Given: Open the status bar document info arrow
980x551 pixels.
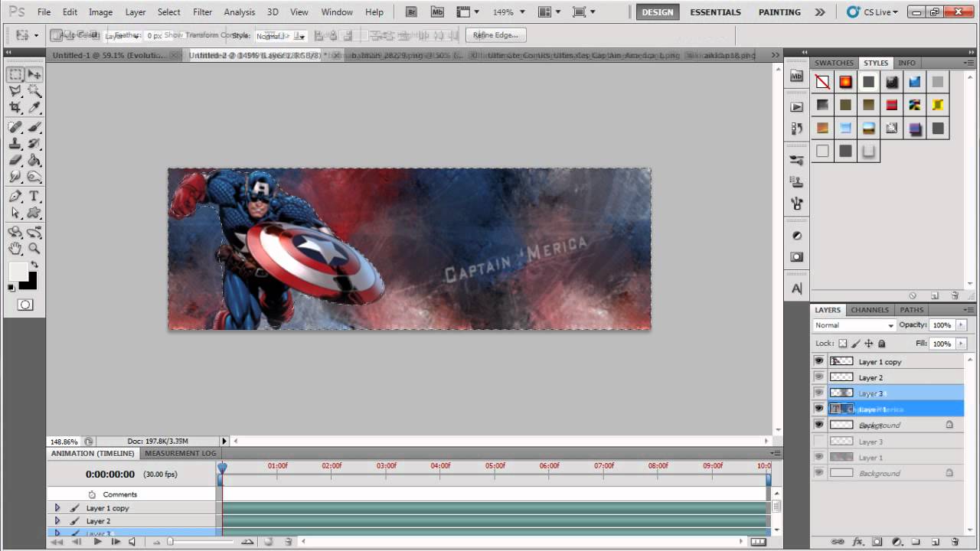Looking at the screenshot, I should pyautogui.click(x=224, y=441).
